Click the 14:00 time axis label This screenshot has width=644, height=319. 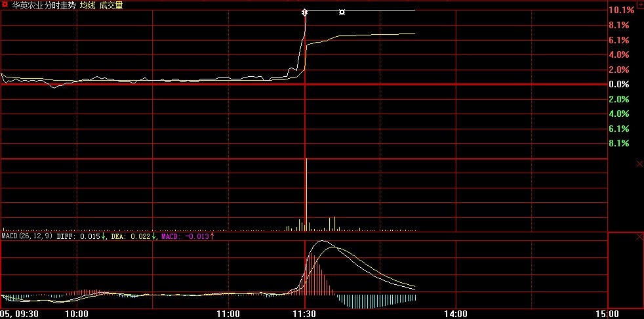coord(456,314)
